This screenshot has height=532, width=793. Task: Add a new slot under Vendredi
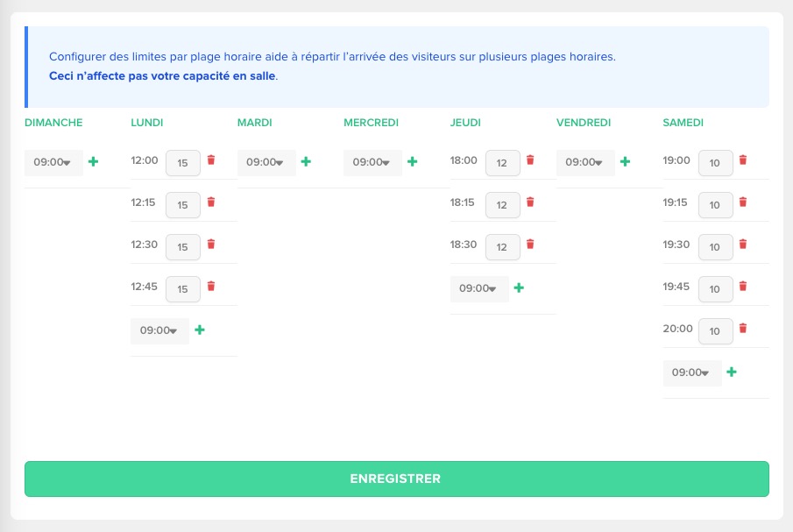pos(625,162)
